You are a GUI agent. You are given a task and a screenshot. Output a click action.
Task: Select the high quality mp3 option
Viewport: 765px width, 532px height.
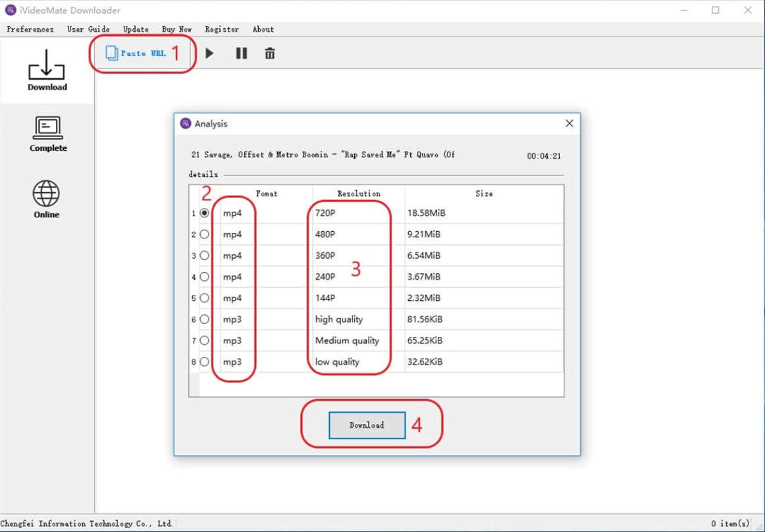click(205, 319)
